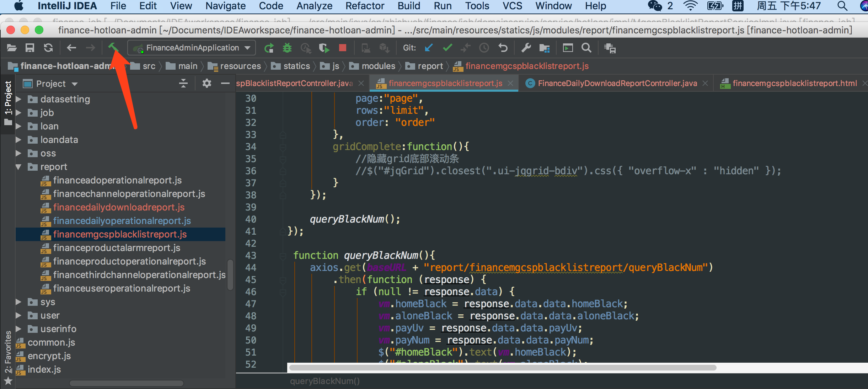Expand the datasetting folder in project tree
The height and width of the screenshot is (389, 868).
tap(20, 99)
